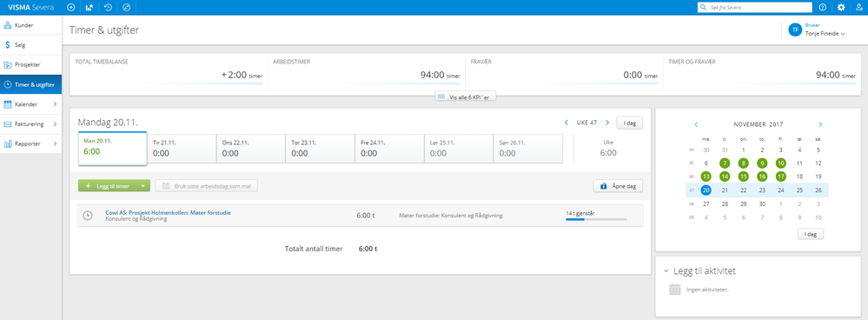The height and width of the screenshot is (320, 868).
Task: Open Cowi AS: Prosjekt Holmenkollen link
Action: coord(169,212)
